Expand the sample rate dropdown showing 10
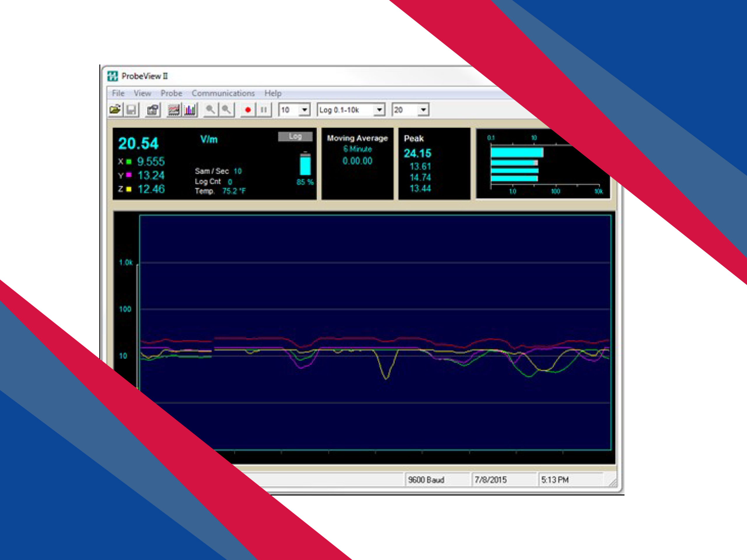 click(304, 110)
